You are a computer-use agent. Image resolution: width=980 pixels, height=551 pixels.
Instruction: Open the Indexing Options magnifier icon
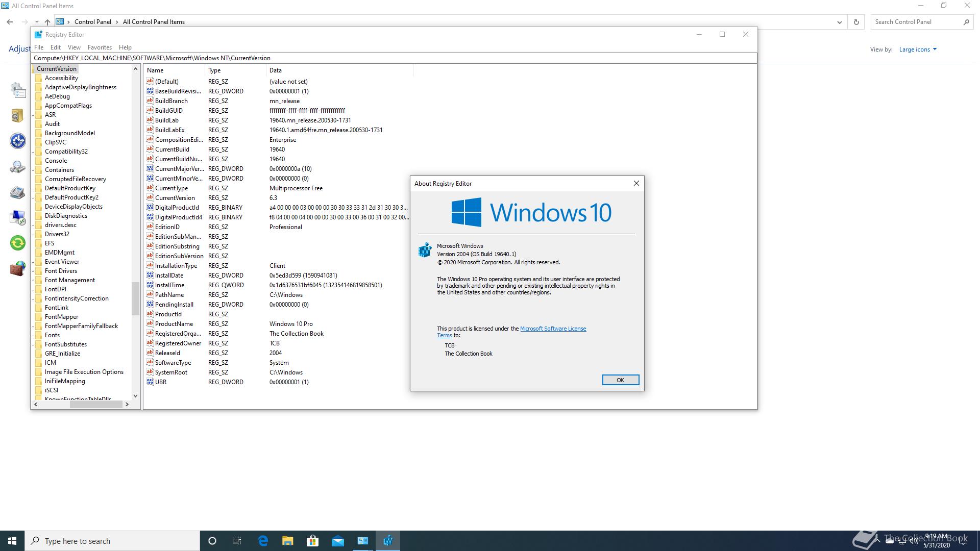[18, 167]
